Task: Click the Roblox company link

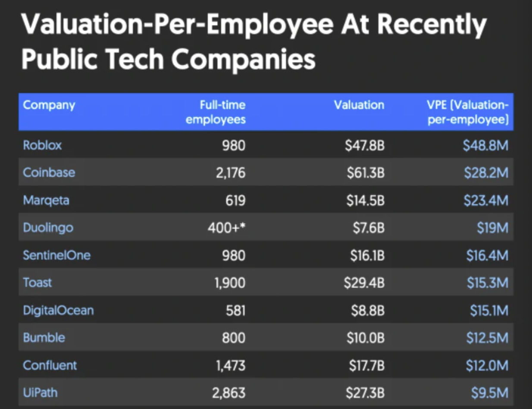Action: point(42,145)
